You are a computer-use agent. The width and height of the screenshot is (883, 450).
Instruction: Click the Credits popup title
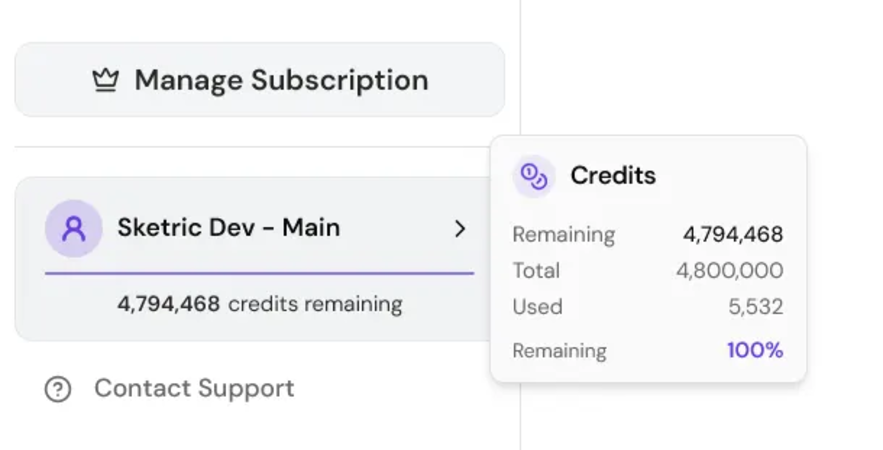[613, 176]
